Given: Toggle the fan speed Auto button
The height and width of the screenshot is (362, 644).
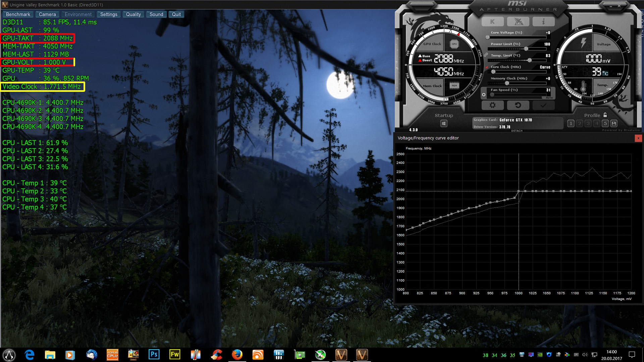Looking at the screenshot, I should [549, 98].
